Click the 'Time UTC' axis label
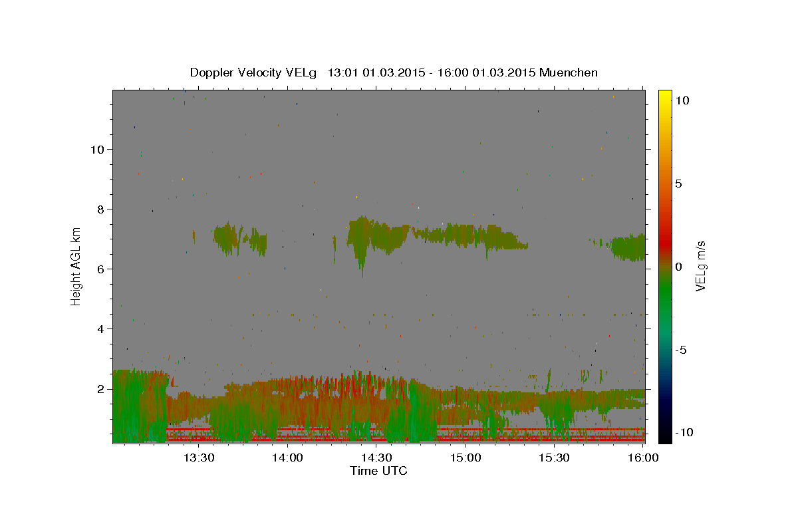This screenshot has height=532, width=798. pyautogui.click(x=378, y=471)
